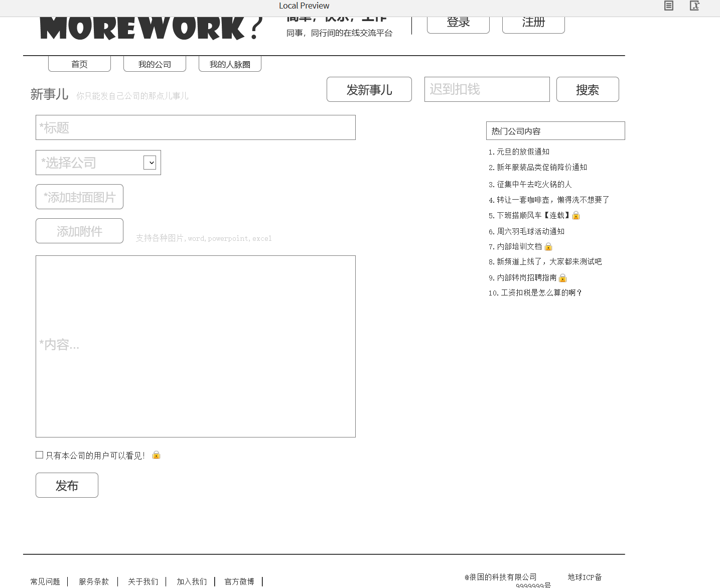Open 周六羽毛球活动通知 item
The height and width of the screenshot is (588, 720).
coord(526,231)
